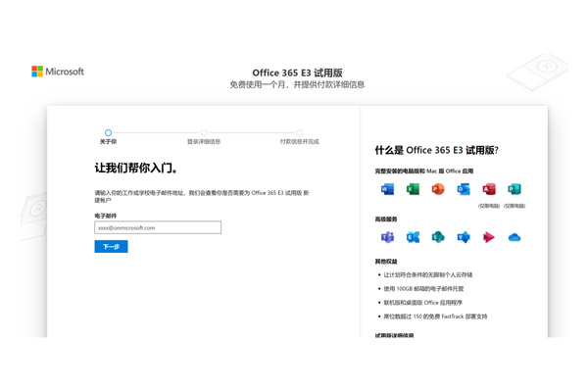Click the 高级服务 section heading

tap(386, 220)
